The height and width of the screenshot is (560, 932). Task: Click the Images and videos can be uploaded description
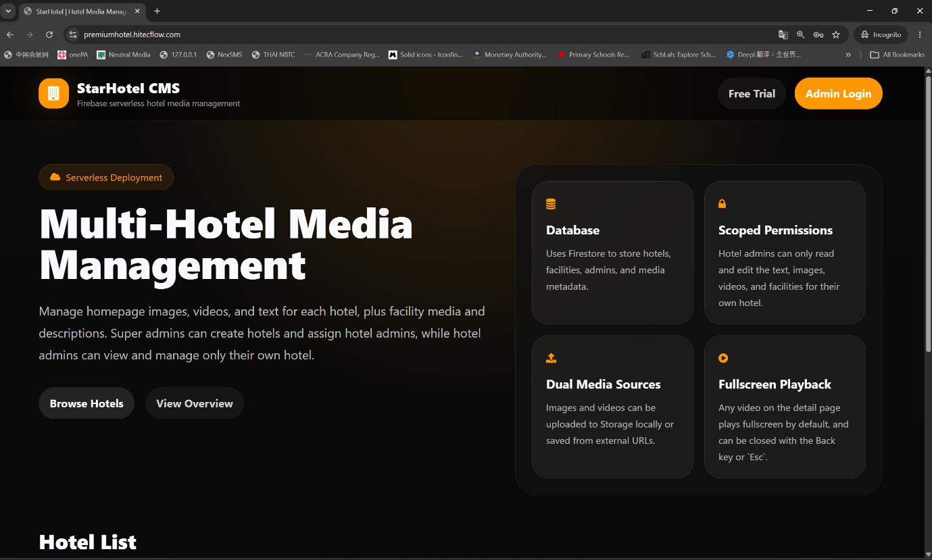(610, 424)
